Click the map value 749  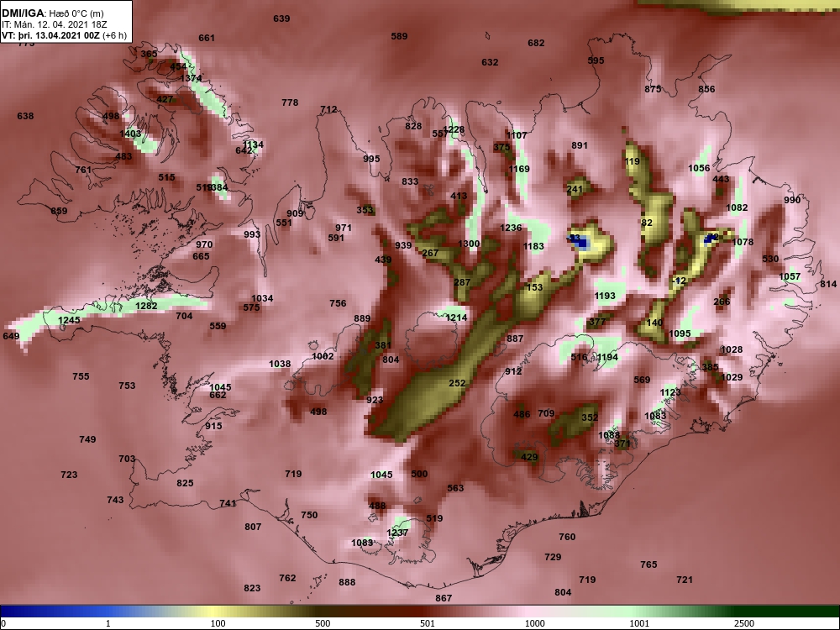coord(87,440)
